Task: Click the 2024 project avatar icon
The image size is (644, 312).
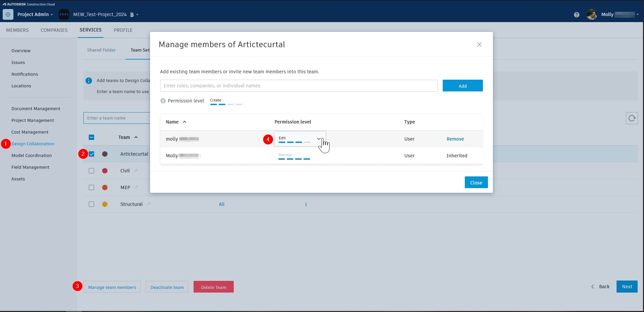Action: tap(64, 14)
